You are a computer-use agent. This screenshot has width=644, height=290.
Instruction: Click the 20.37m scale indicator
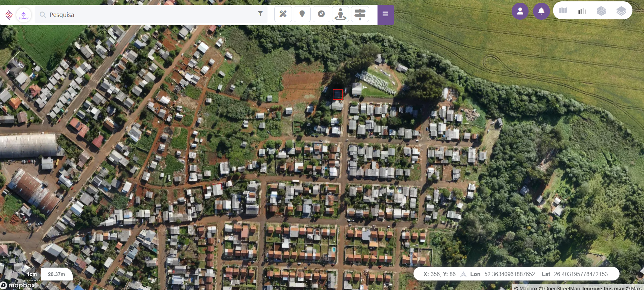56,274
